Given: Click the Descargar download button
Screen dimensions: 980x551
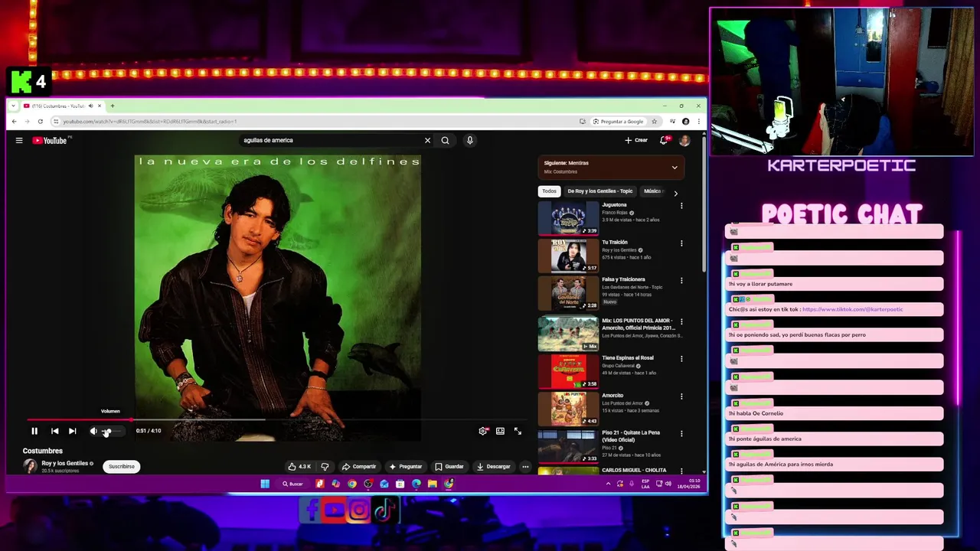Looking at the screenshot, I should point(493,466).
